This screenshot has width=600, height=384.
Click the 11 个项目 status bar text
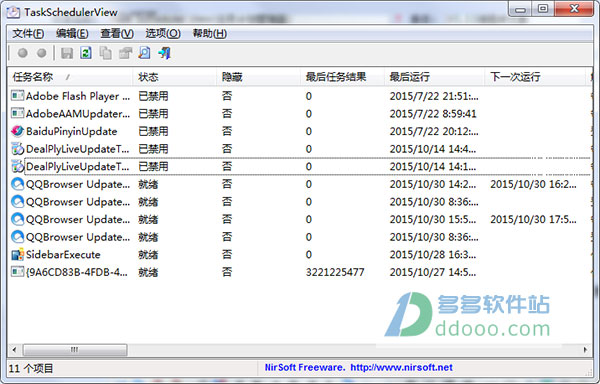[31, 368]
